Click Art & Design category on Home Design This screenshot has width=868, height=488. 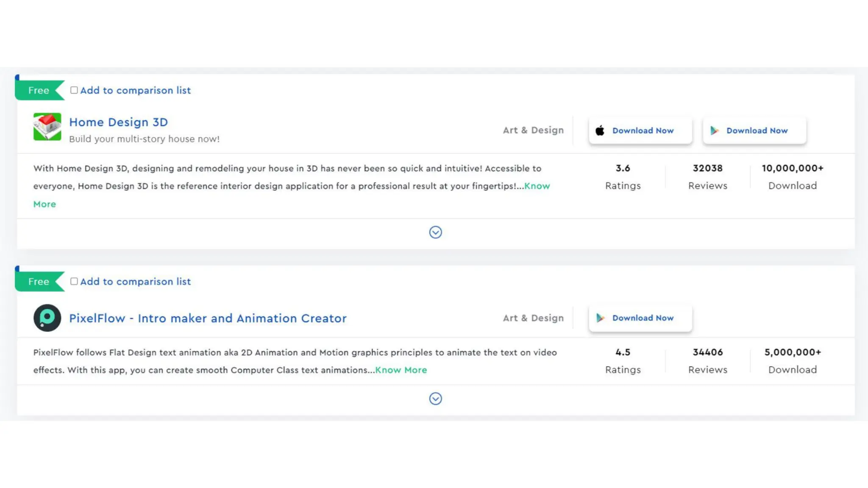point(533,130)
